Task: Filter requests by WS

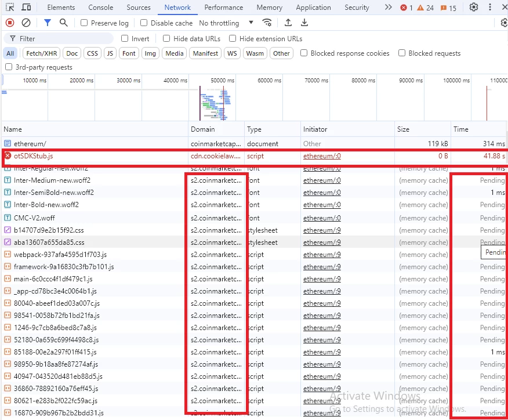Action: pos(232,53)
